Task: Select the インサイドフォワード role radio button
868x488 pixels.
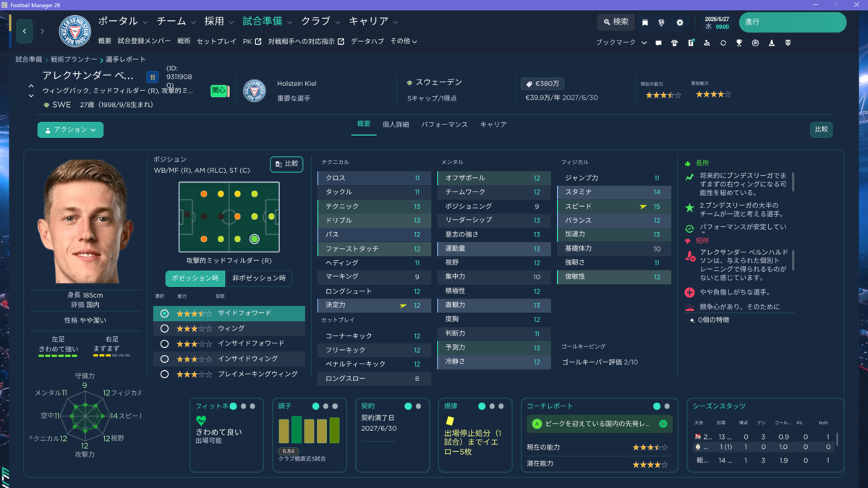Action: [x=165, y=344]
